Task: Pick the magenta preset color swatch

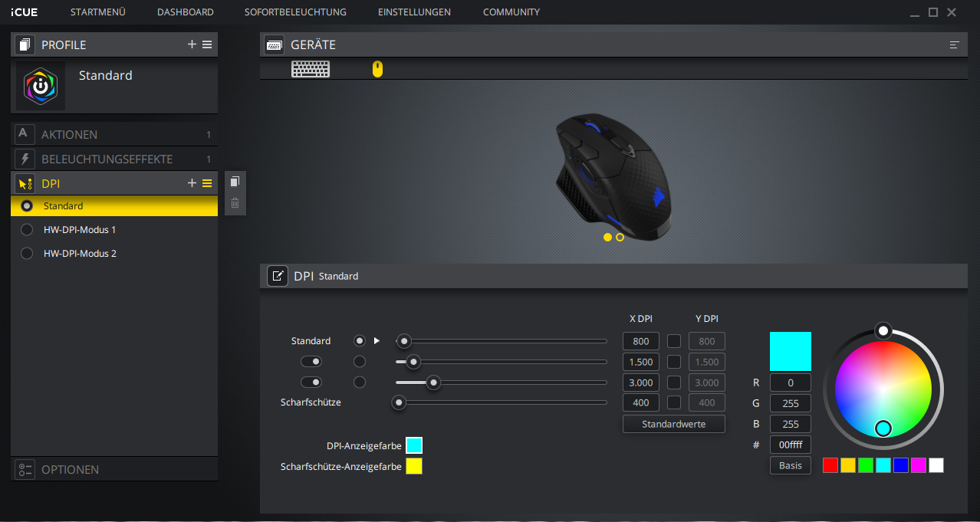Action: tap(919, 465)
